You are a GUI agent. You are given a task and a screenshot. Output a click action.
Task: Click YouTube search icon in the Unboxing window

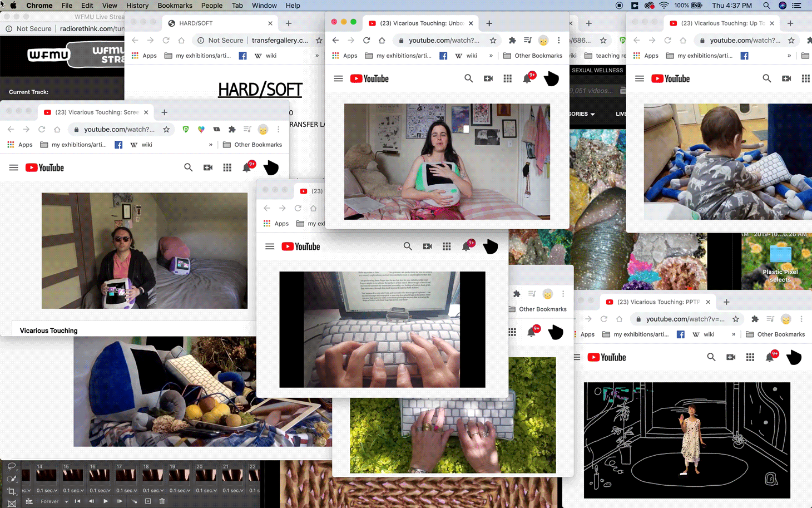468,79
